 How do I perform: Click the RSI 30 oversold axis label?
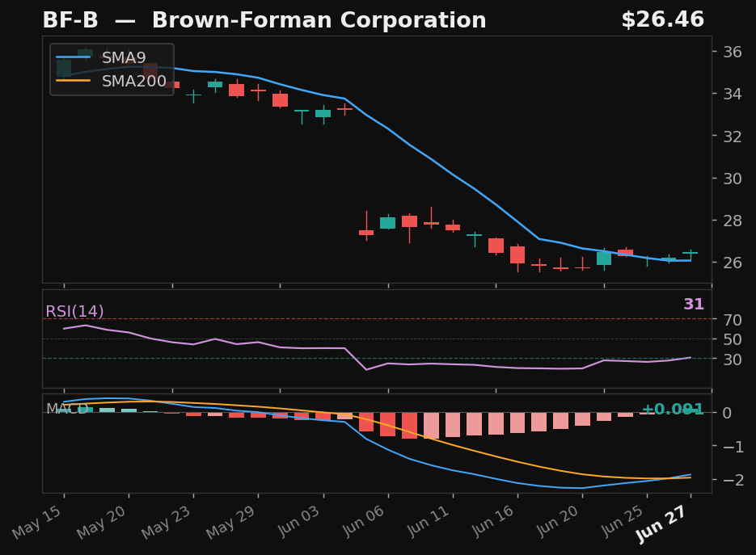coord(733,359)
